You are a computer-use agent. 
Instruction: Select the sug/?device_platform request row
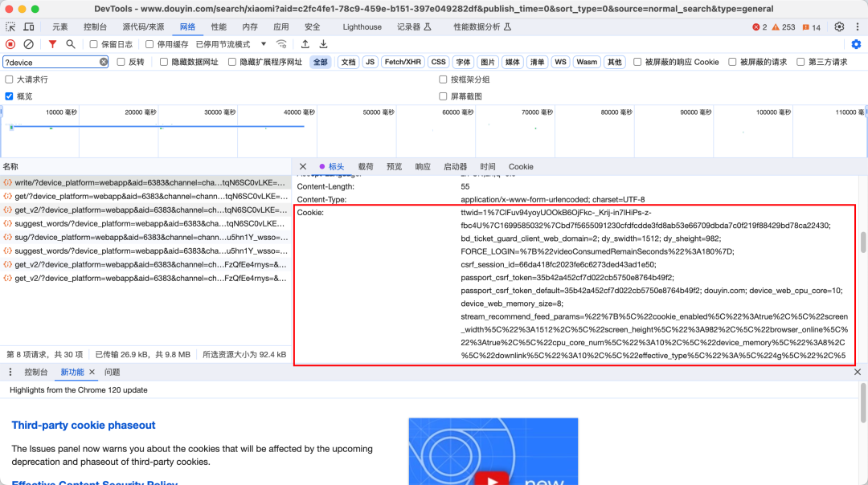pyautogui.click(x=145, y=237)
